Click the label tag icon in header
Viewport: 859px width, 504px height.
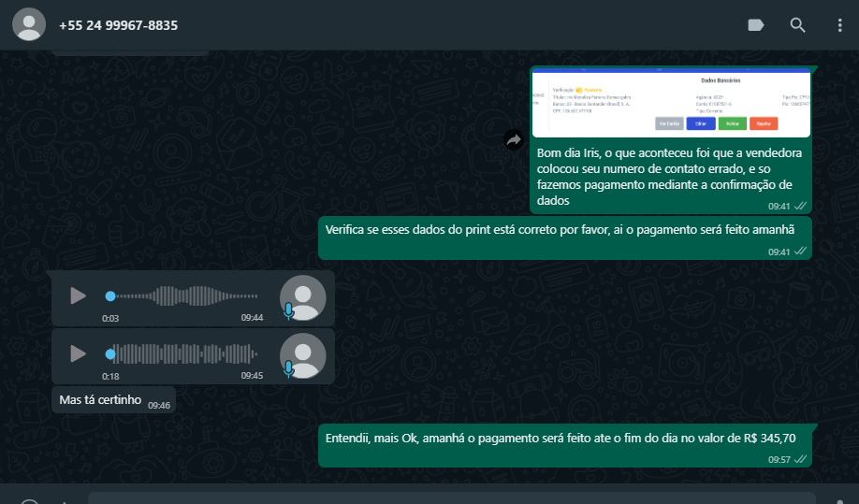pyautogui.click(x=756, y=25)
